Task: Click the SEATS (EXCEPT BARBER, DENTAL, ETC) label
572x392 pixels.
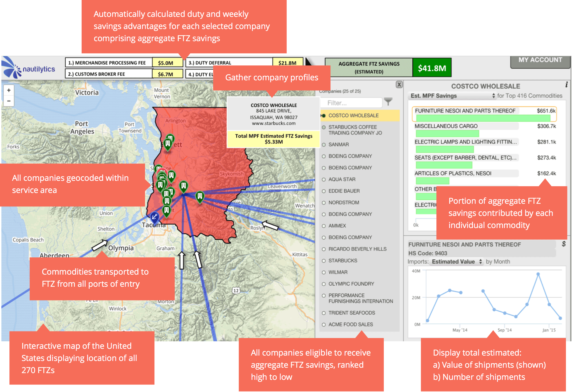Action: click(465, 158)
